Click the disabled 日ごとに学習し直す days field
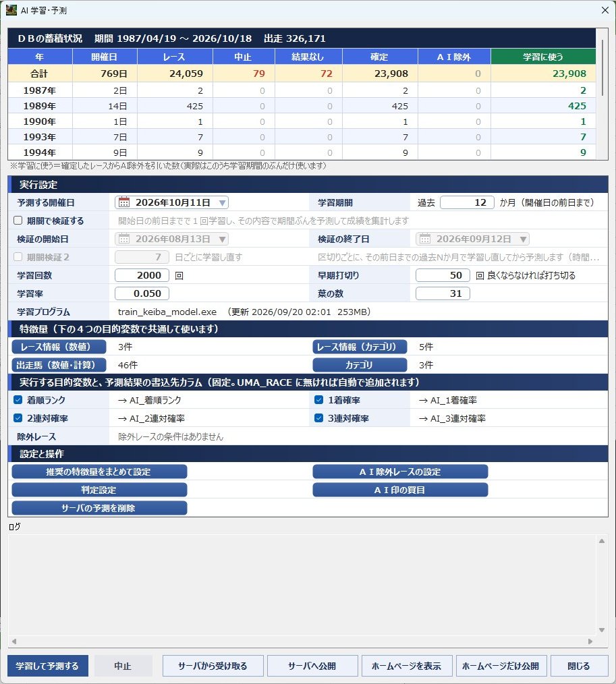This screenshot has height=684, width=616. coord(142,257)
